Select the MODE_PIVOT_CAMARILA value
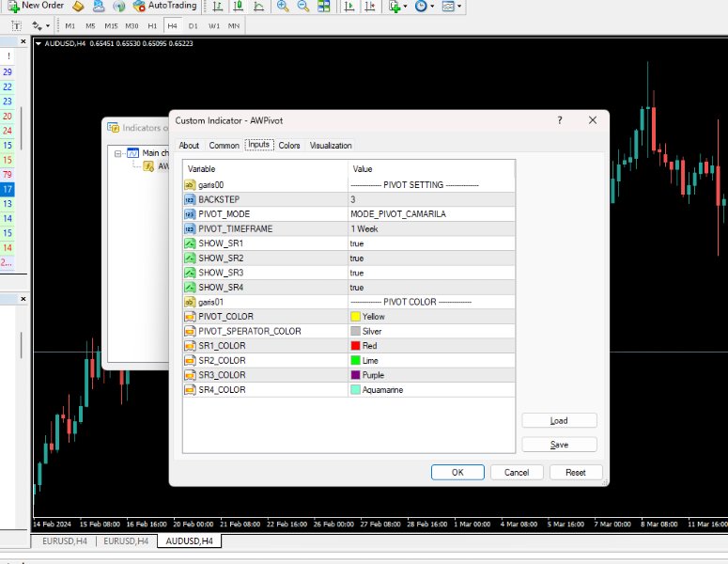 click(398, 214)
